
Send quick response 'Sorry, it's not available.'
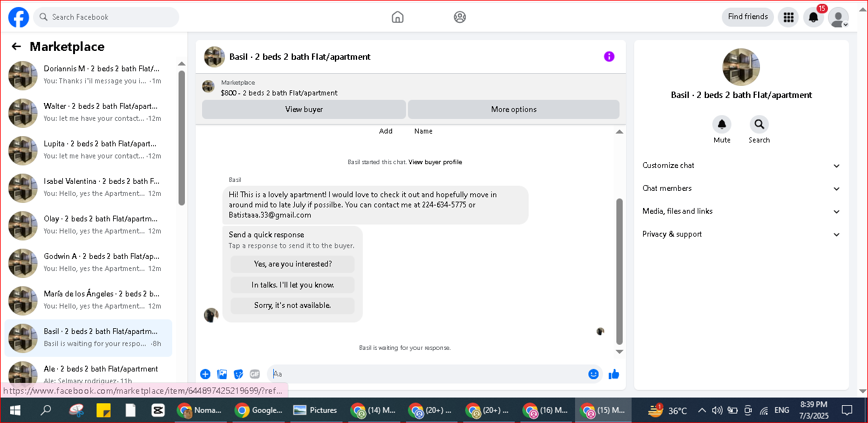click(x=292, y=305)
